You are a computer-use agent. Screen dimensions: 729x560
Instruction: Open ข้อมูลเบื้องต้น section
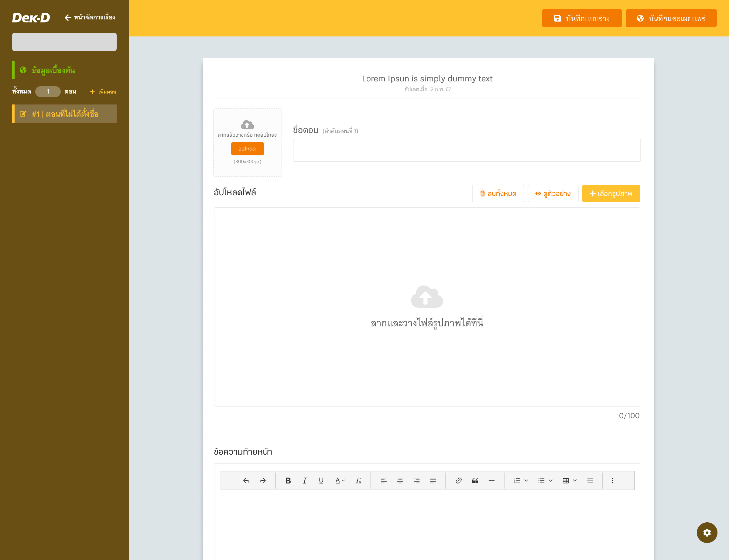point(64,70)
